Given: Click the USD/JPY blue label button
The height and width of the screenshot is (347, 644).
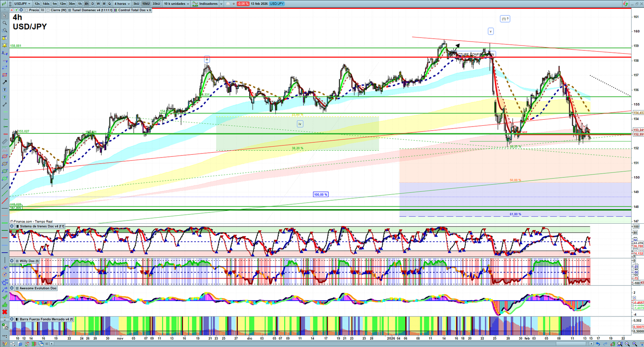Looking at the screenshot, I should pos(277,4).
